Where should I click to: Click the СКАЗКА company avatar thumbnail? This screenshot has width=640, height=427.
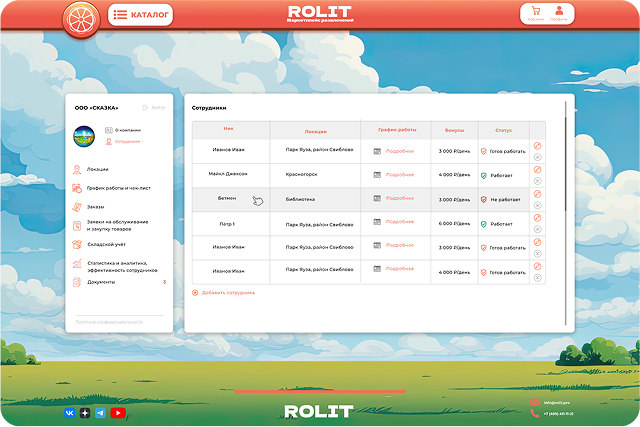pos(84,135)
